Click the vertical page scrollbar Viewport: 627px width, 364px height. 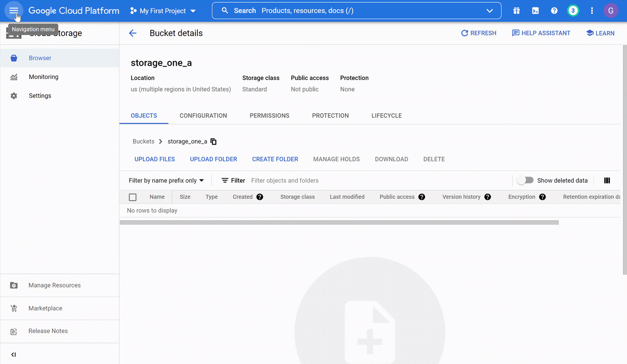624,160
